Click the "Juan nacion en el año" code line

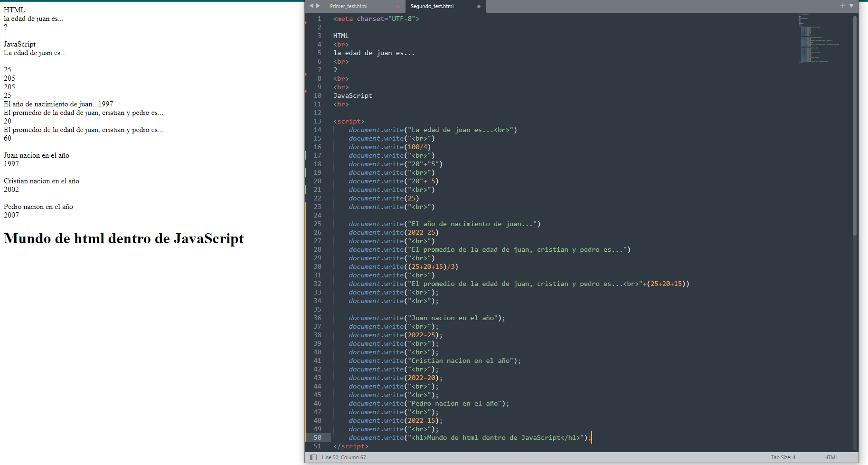(427, 318)
